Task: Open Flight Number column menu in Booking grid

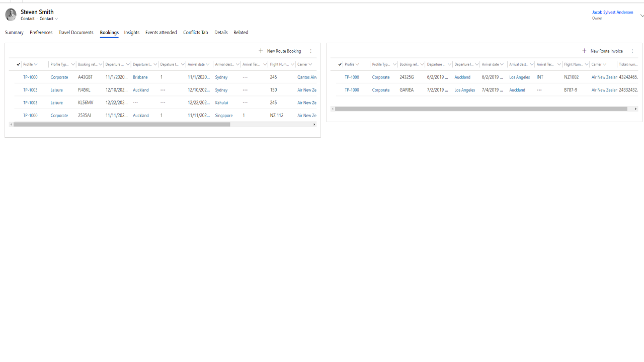Action: tap(292, 64)
